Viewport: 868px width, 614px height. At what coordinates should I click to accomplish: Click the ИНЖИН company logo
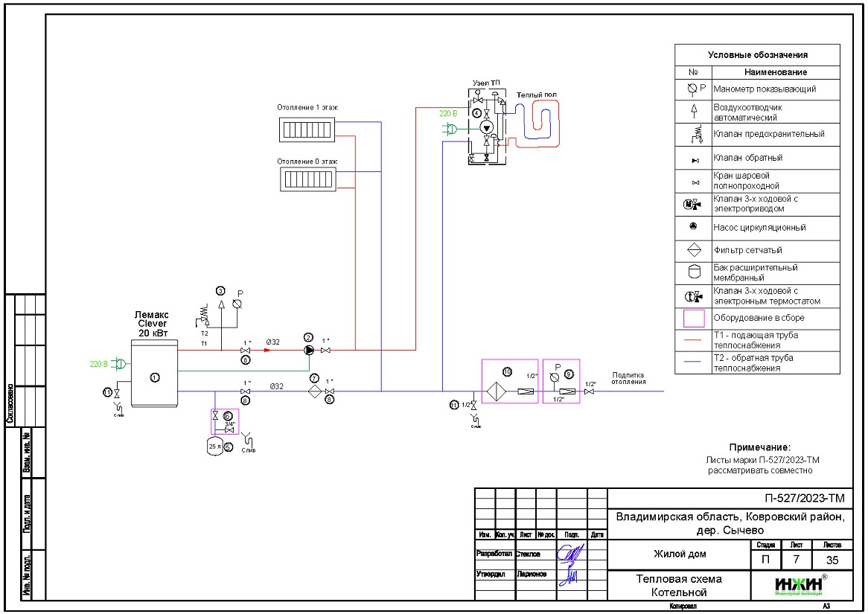[x=798, y=585]
